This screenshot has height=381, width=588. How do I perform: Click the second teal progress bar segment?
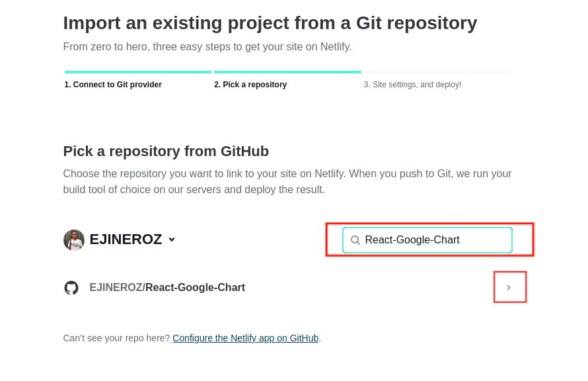click(287, 71)
